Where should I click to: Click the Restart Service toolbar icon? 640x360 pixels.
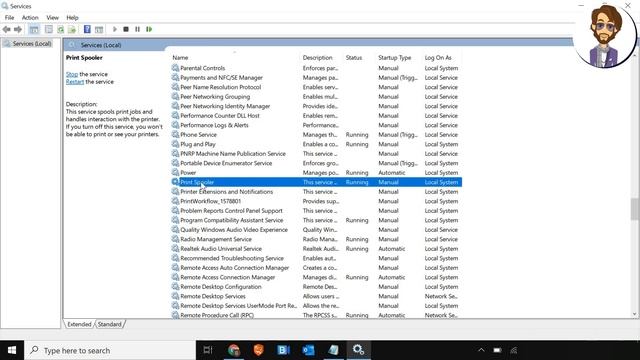pyautogui.click(x=149, y=29)
